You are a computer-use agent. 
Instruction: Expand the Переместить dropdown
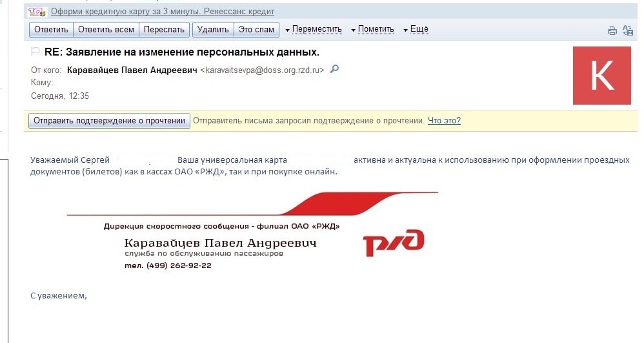click(314, 29)
